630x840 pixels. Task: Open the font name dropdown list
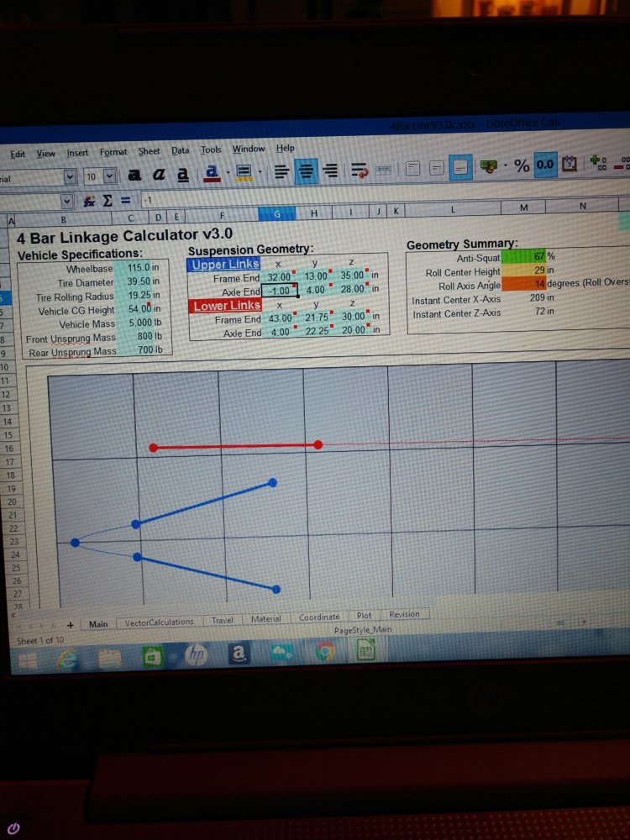(71, 177)
